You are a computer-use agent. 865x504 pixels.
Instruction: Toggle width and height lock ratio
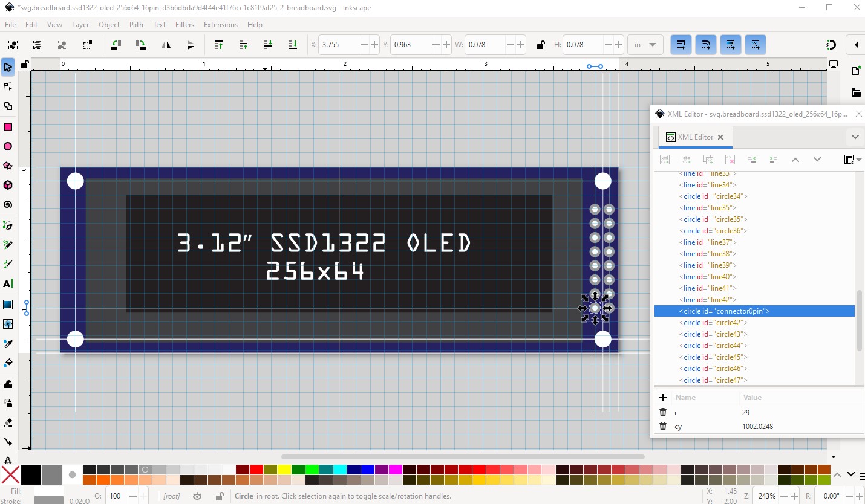[540, 45]
